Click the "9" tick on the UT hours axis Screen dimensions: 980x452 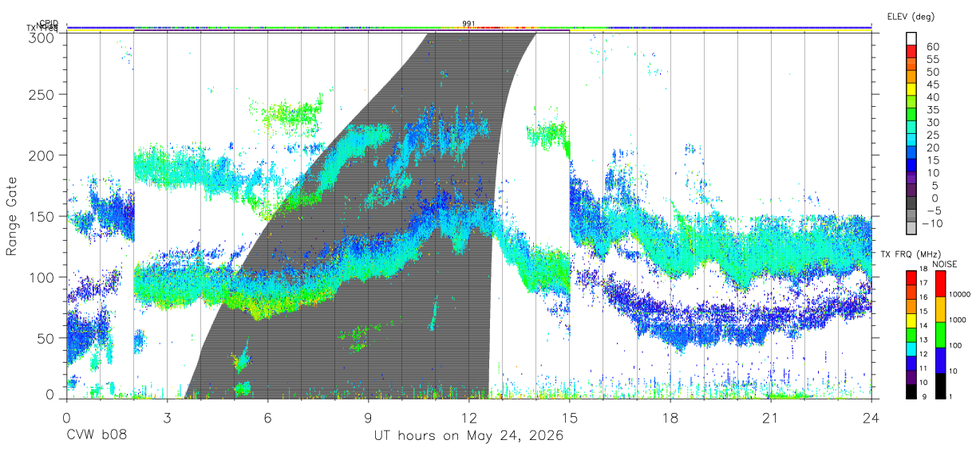[368, 418]
